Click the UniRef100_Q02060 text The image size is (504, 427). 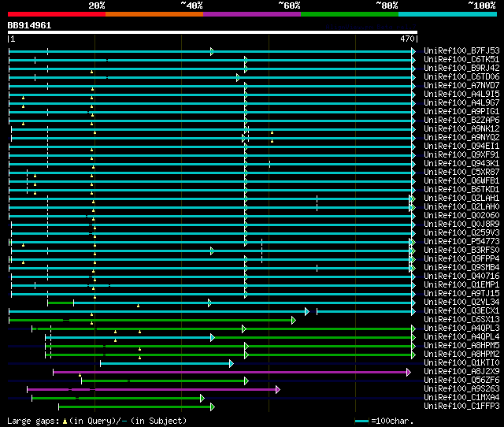tap(461, 216)
